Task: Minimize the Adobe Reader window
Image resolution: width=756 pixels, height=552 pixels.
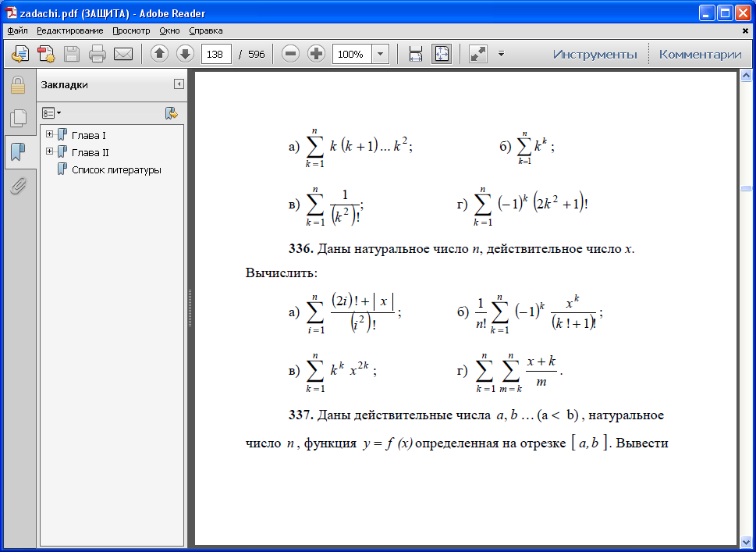Action: (x=708, y=13)
